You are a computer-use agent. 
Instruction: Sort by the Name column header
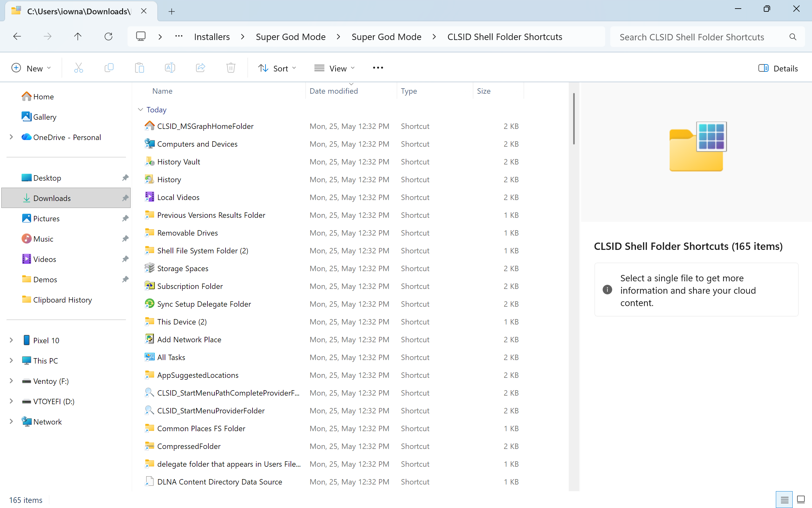coord(162,91)
